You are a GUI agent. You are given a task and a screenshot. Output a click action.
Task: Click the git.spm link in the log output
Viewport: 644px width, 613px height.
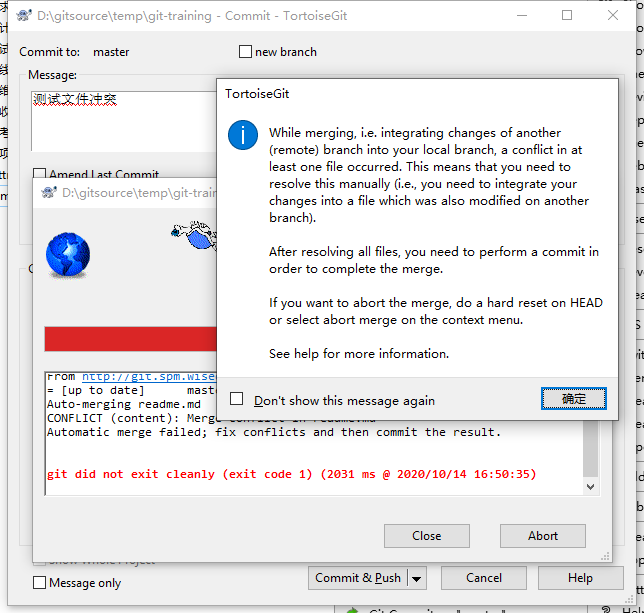click(x=149, y=377)
